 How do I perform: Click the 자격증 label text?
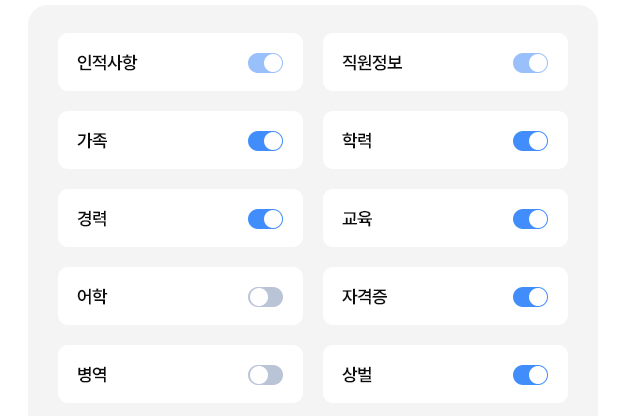[x=365, y=297]
